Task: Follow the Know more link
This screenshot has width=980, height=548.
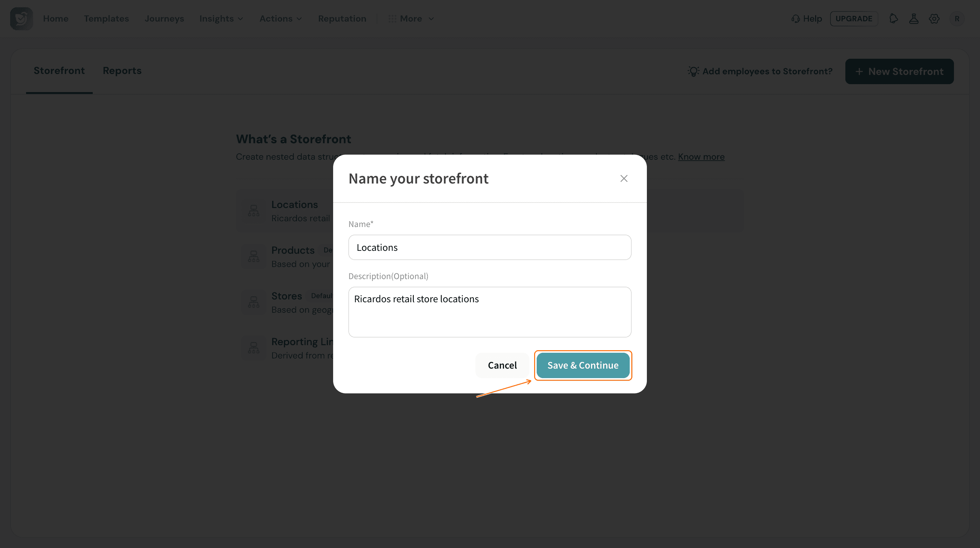Action: (x=701, y=157)
